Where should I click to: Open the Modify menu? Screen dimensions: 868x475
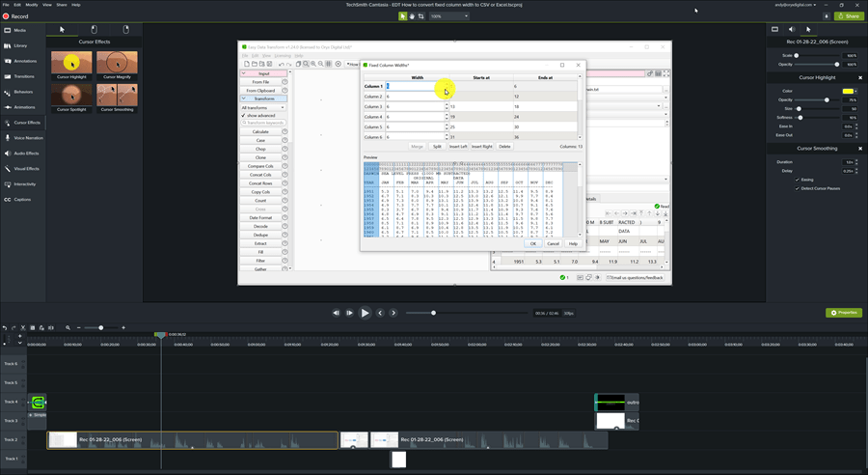coord(32,4)
